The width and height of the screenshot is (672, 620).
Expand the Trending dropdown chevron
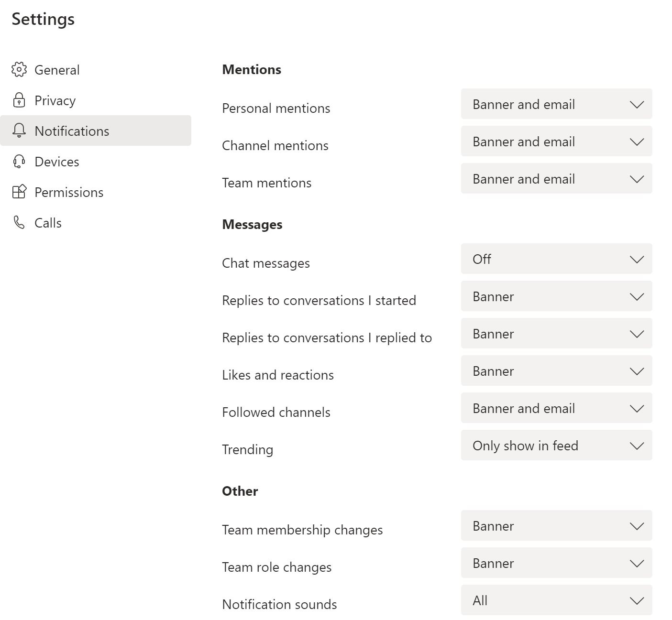point(637,446)
